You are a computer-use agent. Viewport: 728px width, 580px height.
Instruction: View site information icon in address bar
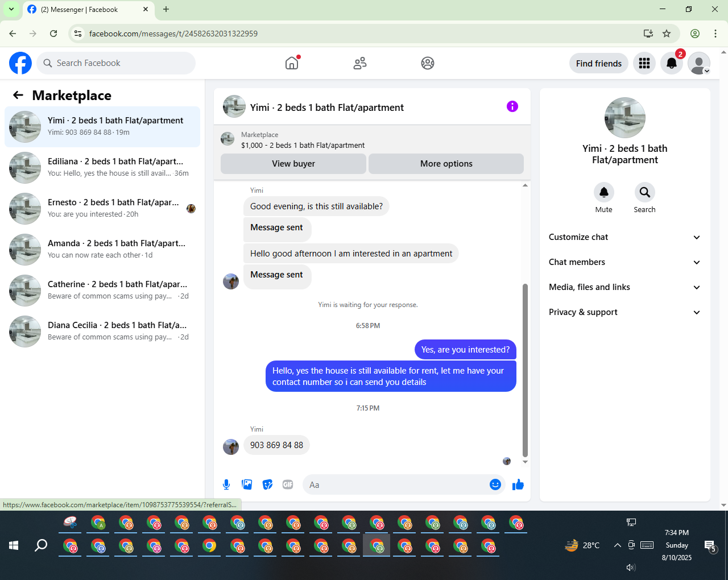pyautogui.click(x=78, y=34)
